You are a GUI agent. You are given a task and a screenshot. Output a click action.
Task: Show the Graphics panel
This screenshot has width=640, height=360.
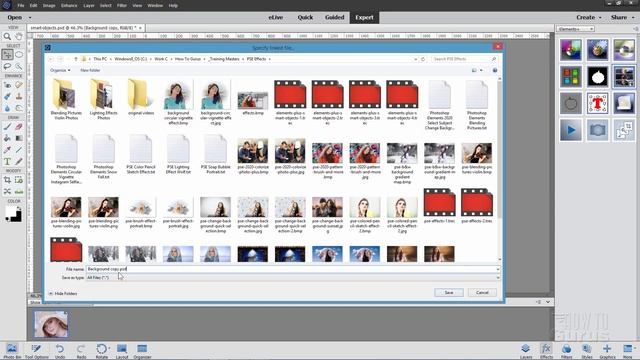click(x=607, y=351)
